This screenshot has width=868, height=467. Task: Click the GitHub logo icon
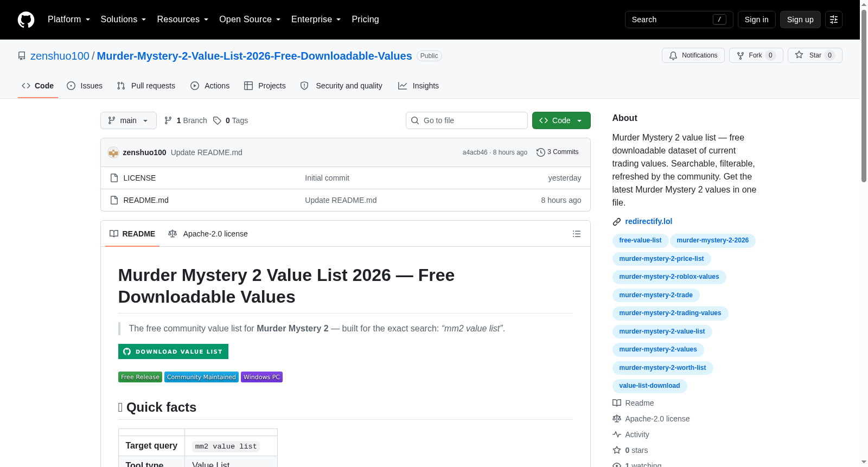(26, 20)
